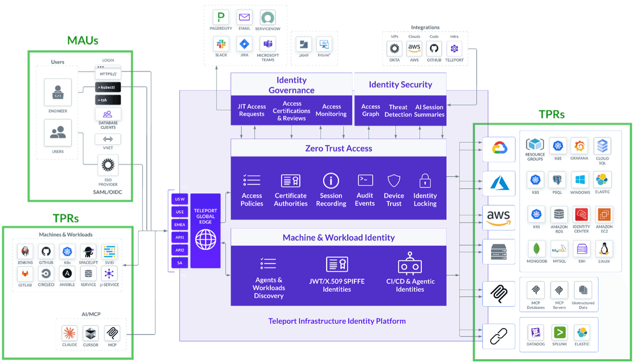Open the Teleport gear icon under Infra

point(454,48)
